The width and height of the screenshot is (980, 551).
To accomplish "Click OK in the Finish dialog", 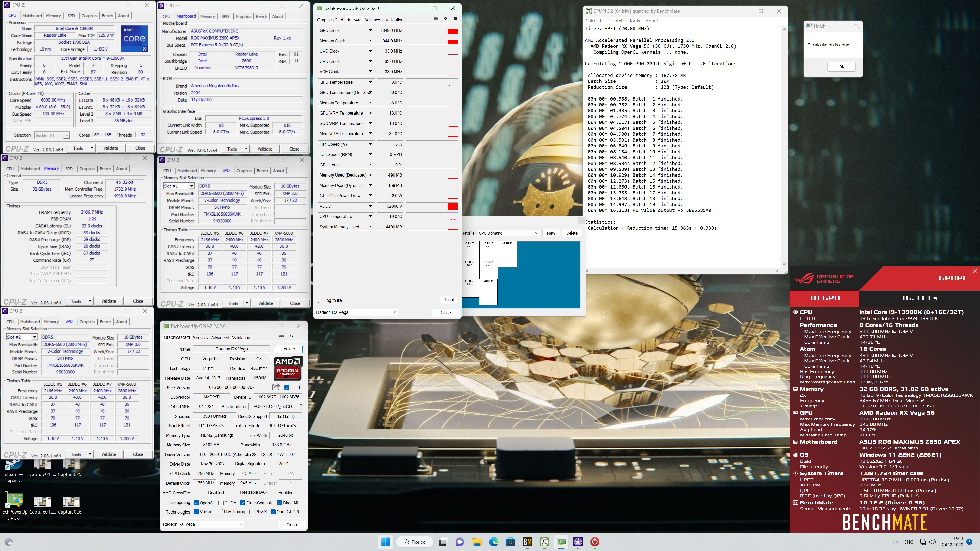I will pyautogui.click(x=841, y=67).
